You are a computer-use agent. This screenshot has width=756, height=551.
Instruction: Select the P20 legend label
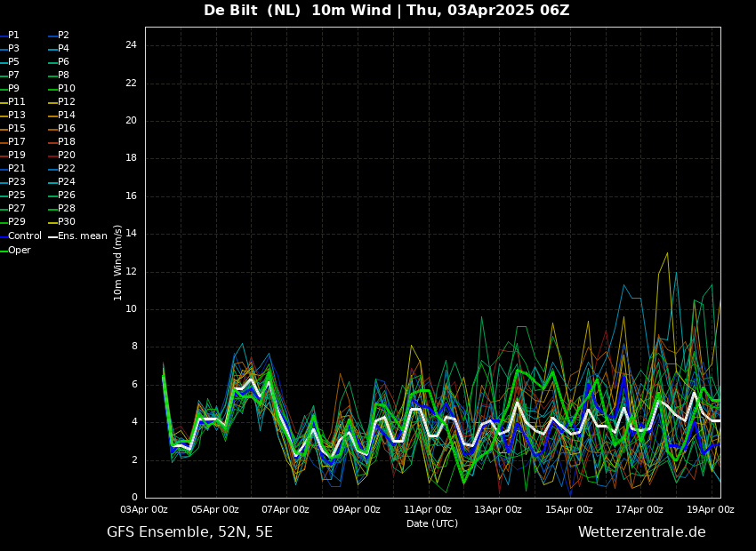[66, 156]
